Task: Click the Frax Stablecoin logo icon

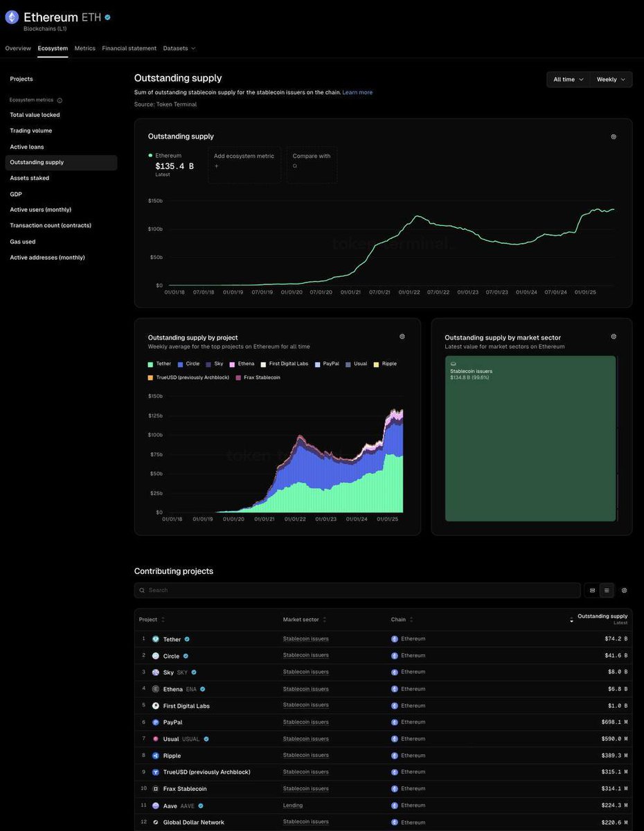Action: coord(156,789)
